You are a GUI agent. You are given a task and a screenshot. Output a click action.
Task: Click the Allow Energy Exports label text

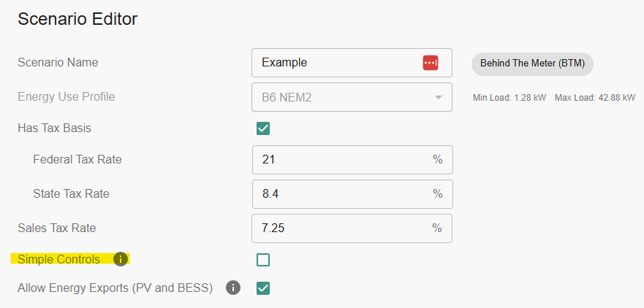click(x=115, y=288)
